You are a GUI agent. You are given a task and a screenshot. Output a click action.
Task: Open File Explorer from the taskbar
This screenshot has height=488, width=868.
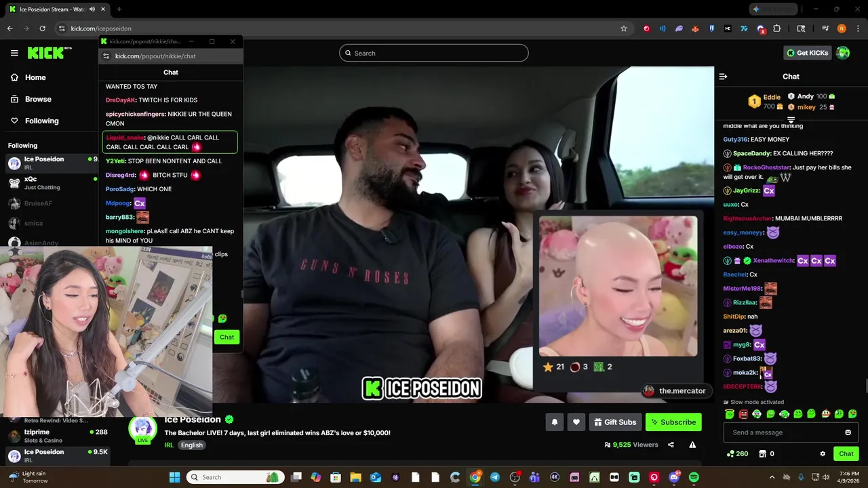[355, 477]
